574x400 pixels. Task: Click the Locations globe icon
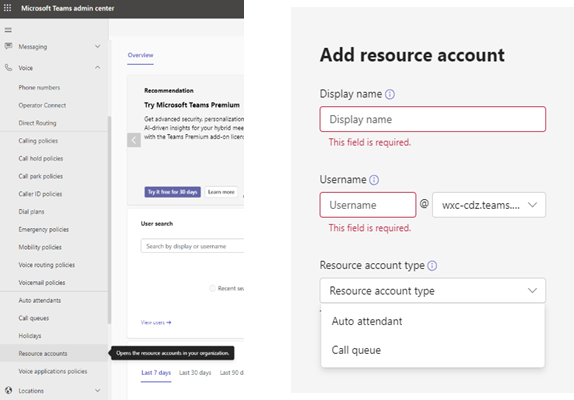click(x=8, y=390)
